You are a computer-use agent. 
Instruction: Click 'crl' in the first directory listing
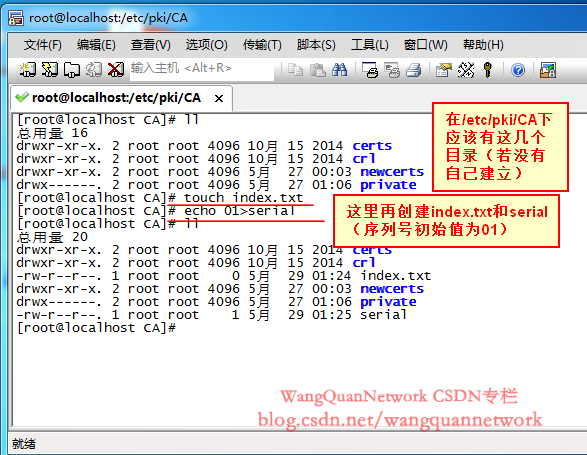click(364, 159)
